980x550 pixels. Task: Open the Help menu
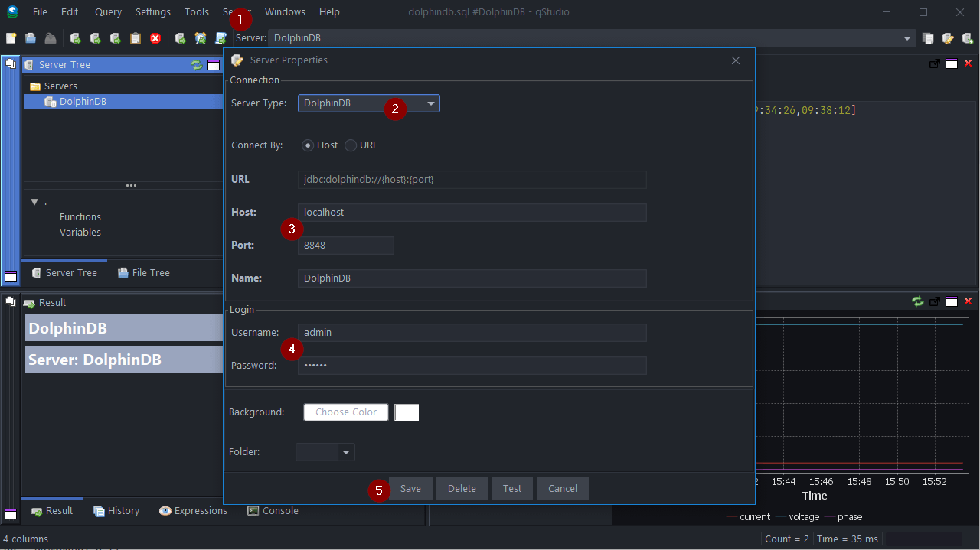pos(329,12)
